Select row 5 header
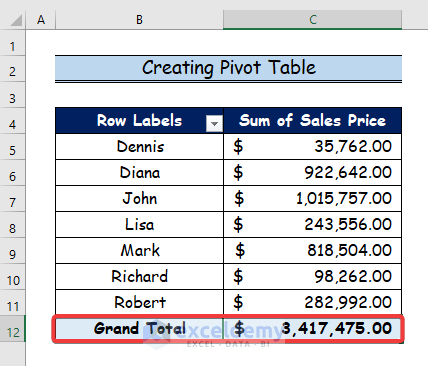This screenshot has width=428, height=366. tap(12, 147)
